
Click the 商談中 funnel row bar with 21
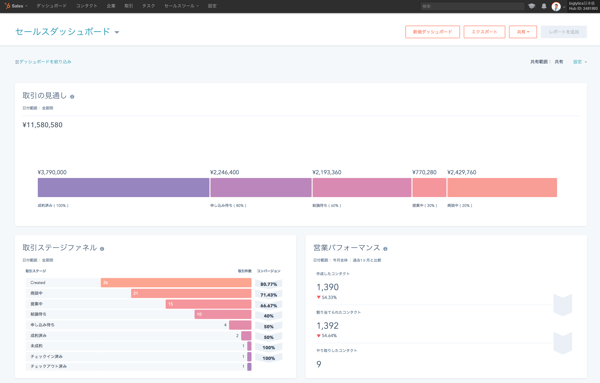pos(191,293)
